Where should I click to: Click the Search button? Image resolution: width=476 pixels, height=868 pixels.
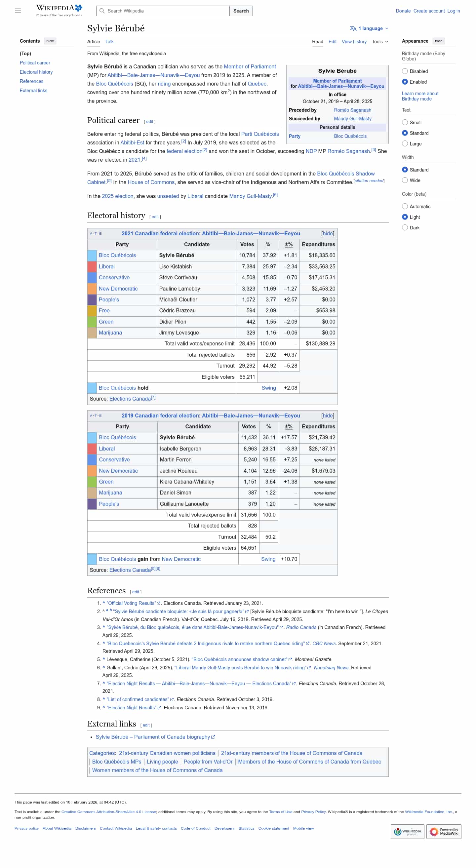pos(241,11)
